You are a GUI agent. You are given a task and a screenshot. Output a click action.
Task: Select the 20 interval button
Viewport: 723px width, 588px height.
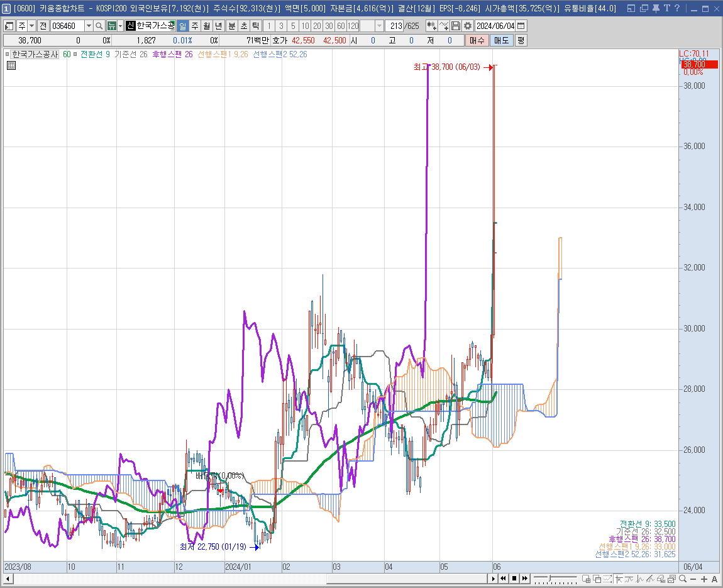(317, 26)
